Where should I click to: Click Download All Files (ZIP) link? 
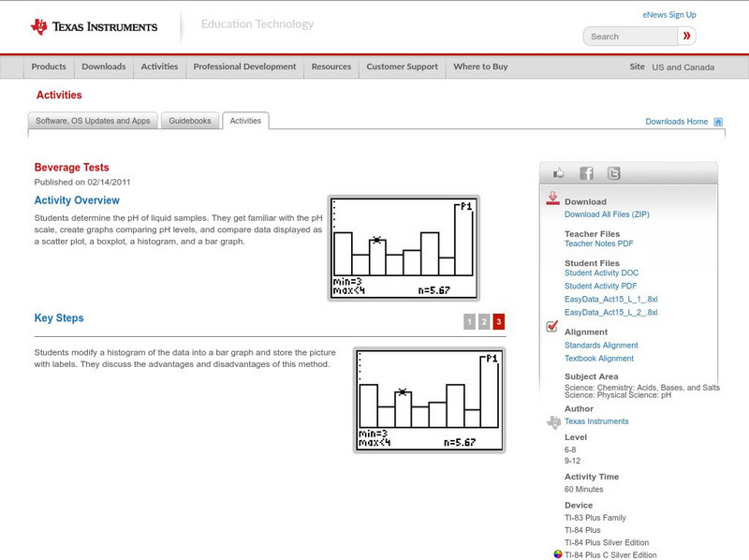[608, 214]
